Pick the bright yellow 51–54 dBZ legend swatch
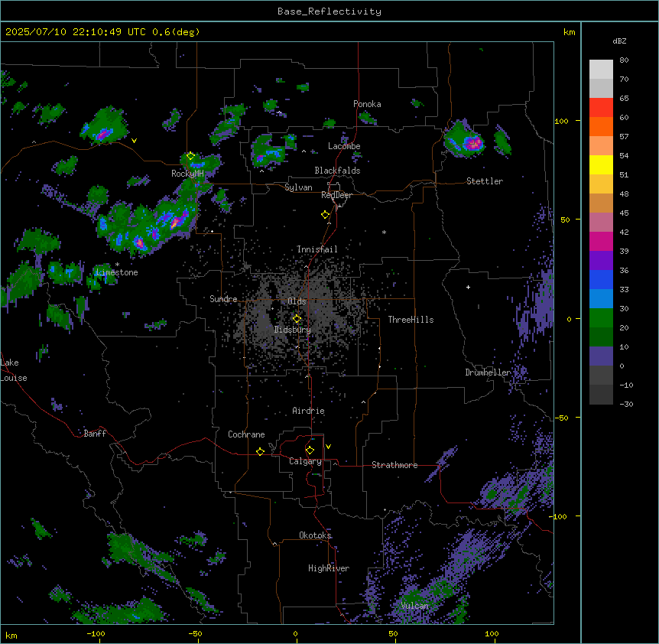Screen dimensions: 659x644 tap(601, 164)
